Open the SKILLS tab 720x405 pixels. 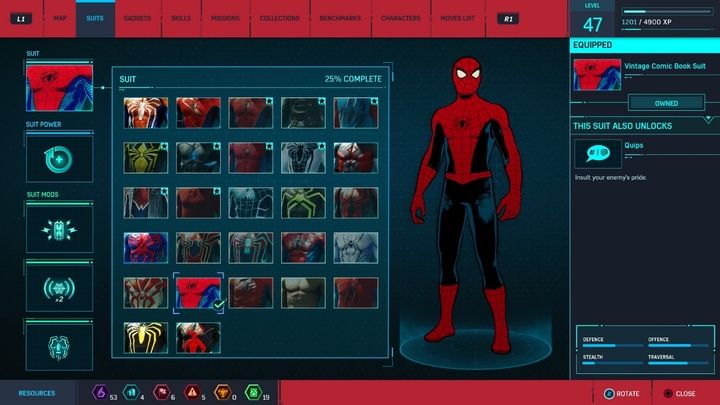coord(181,18)
